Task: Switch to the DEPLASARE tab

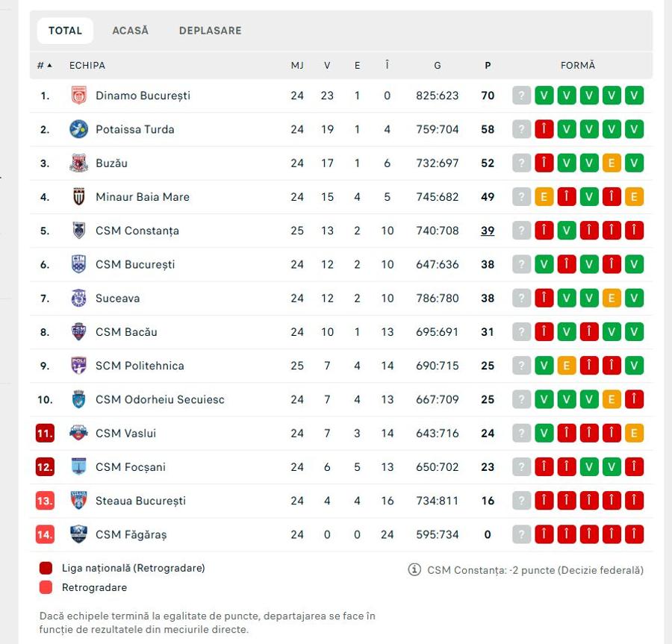Action: click(211, 31)
